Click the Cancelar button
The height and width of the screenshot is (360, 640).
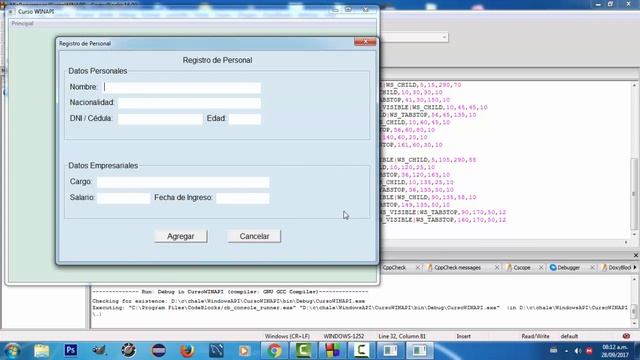[x=254, y=236]
